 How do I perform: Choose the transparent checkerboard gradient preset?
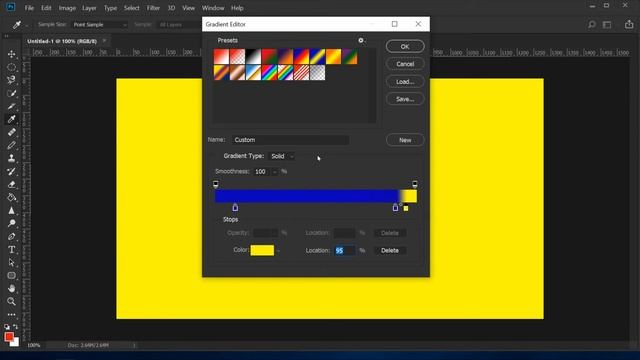click(x=318, y=73)
